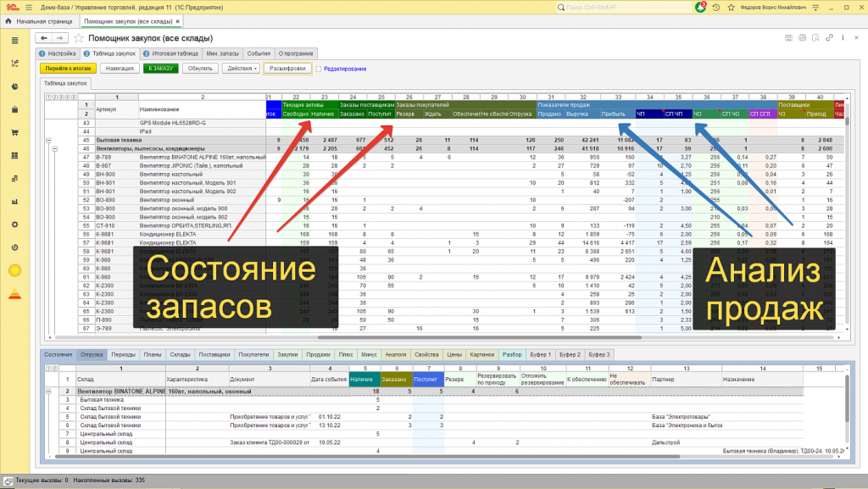The image size is (868, 489).
Task: Open the pie chart section in sidebar
Action: point(15,86)
